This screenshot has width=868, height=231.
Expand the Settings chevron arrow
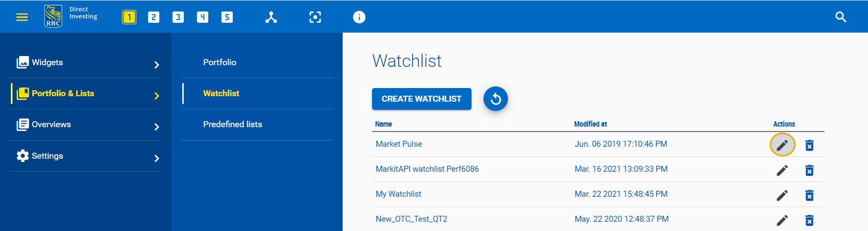[157, 158]
